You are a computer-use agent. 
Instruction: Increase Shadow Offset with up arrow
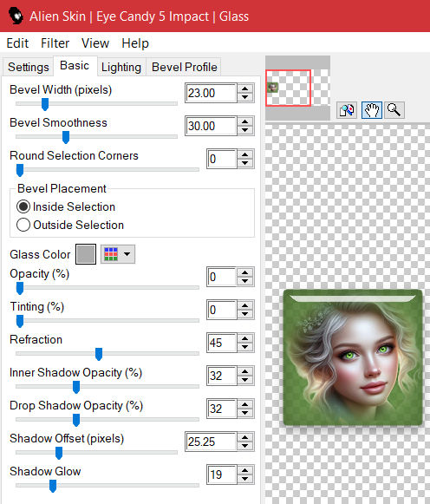point(245,437)
